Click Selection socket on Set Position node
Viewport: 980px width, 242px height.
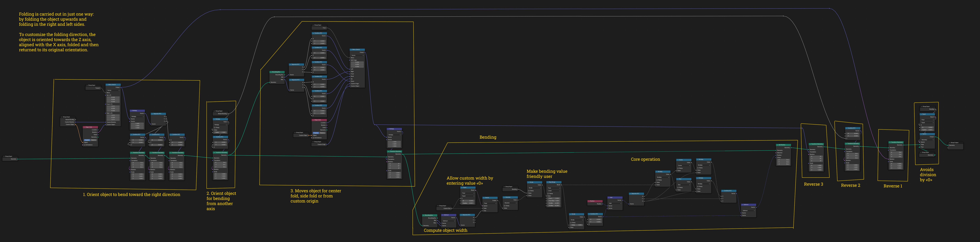tap(776, 153)
